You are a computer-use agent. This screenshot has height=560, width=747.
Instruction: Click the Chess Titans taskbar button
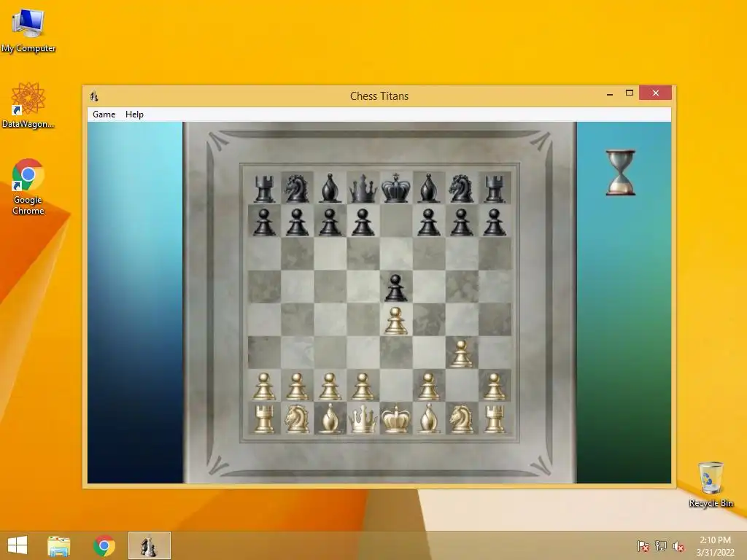coord(149,545)
